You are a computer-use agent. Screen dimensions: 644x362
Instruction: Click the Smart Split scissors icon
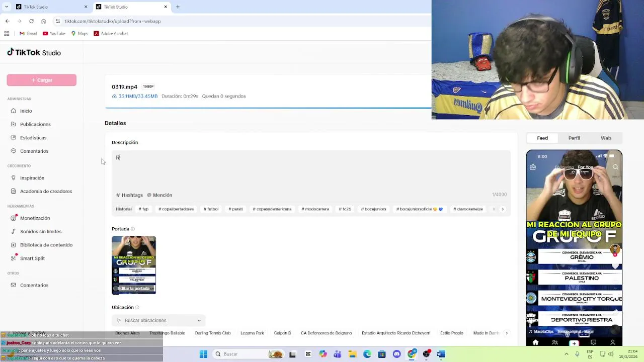[x=14, y=258]
